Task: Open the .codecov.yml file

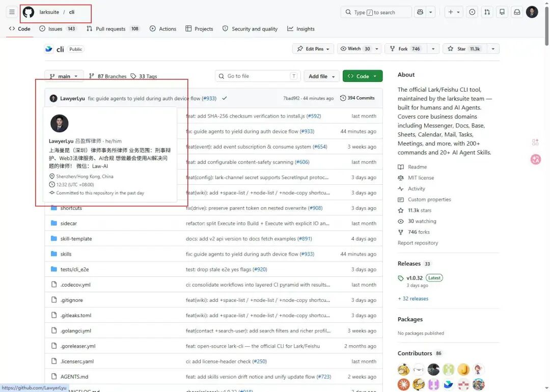Action: point(75,285)
